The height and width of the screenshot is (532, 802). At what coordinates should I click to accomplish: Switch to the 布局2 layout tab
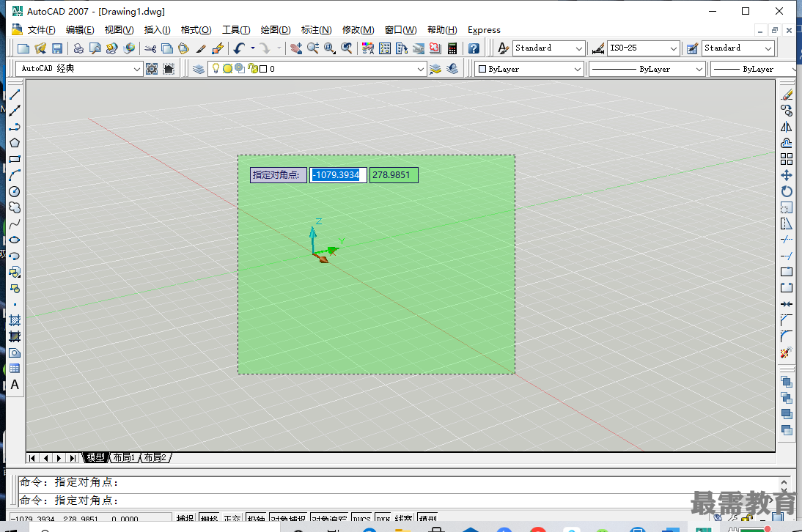click(155, 457)
